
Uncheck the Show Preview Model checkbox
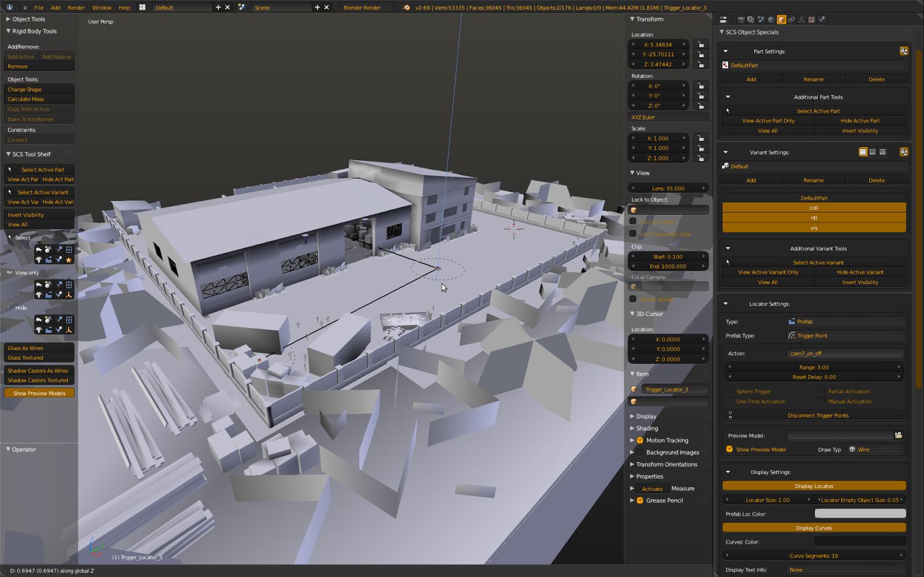point(729,449)
